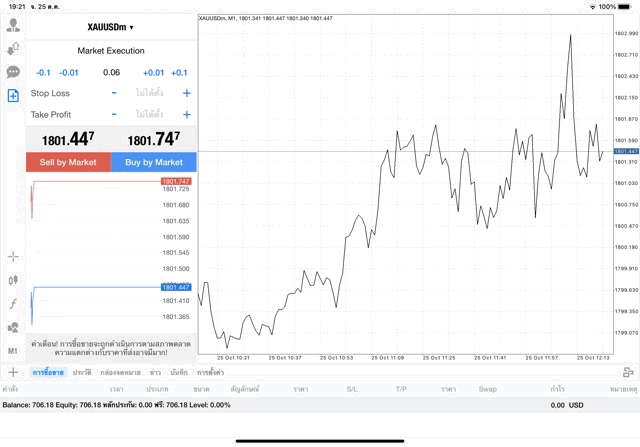Open the indicators f icon
This screenshot has width=640, height=447.
pyautogui.click(x=13, y=303)
